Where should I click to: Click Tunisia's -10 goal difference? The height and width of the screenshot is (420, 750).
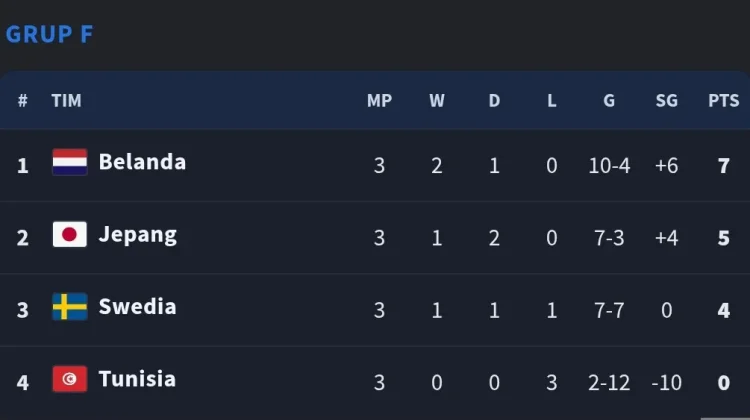[x=666, y=383]
